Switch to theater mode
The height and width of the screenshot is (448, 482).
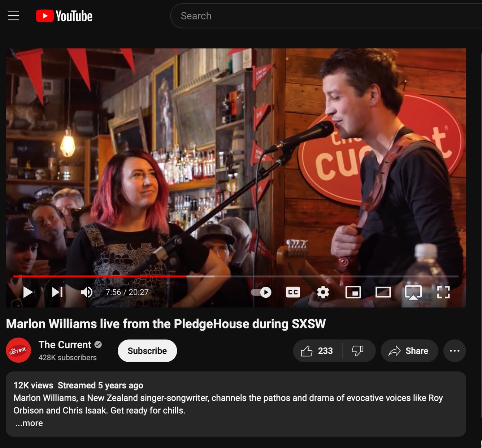(383, 292)
